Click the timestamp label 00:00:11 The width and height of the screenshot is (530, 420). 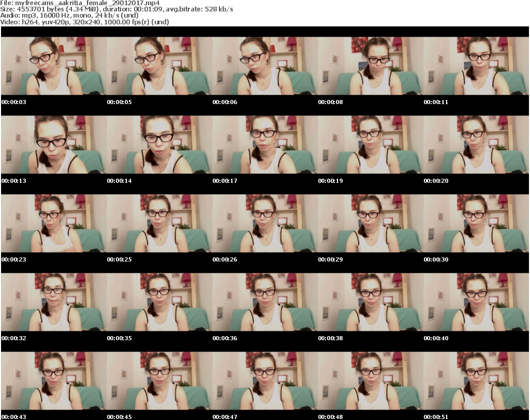436,102
